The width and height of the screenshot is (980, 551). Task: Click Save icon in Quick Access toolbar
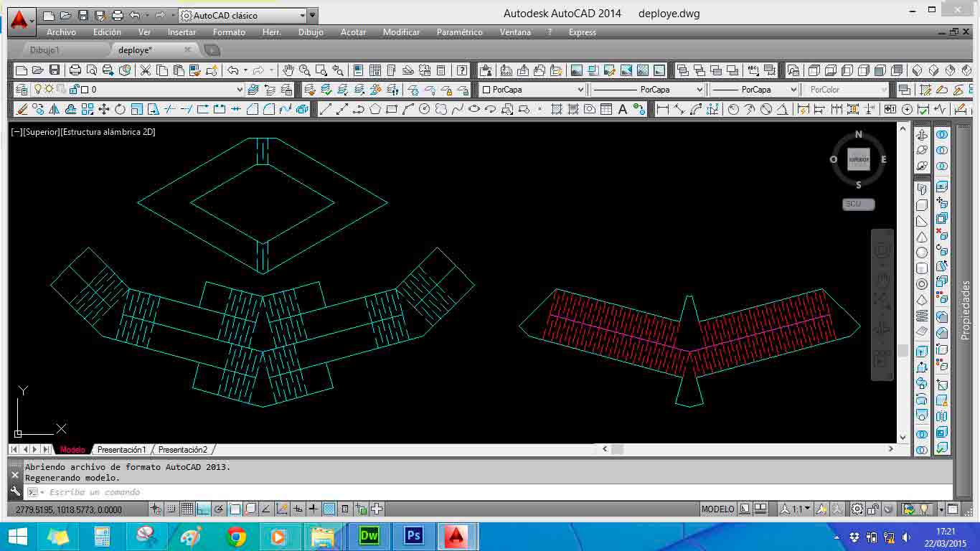pyautogui.click(x=83, y=15)
